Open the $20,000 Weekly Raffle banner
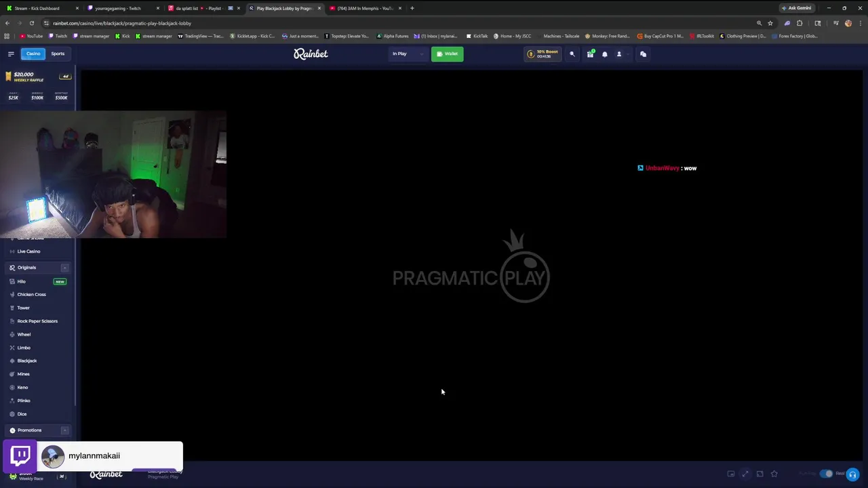868x488 pixels. pos(37,77)
